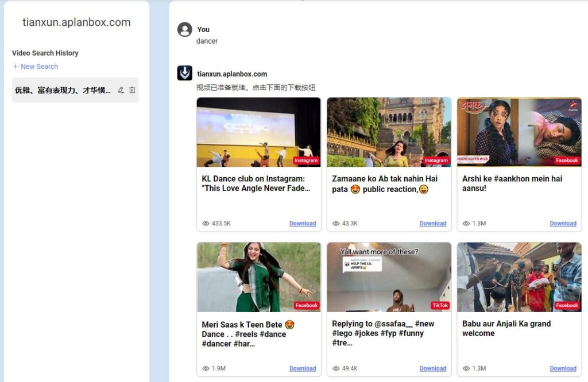The width and height of the screenshot is (588, 382).
Task: Click the eye icon on Babu aur Anjali card
Action: (x=466, y=368)
